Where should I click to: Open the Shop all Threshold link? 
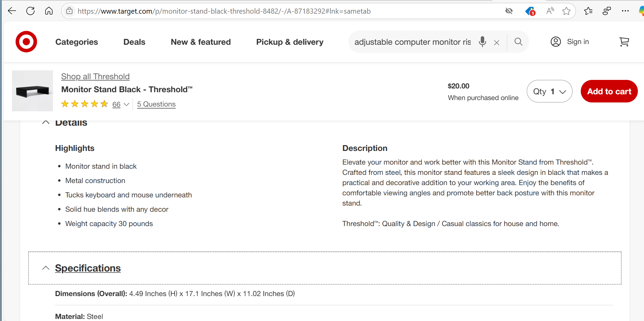tap(95, 76)
